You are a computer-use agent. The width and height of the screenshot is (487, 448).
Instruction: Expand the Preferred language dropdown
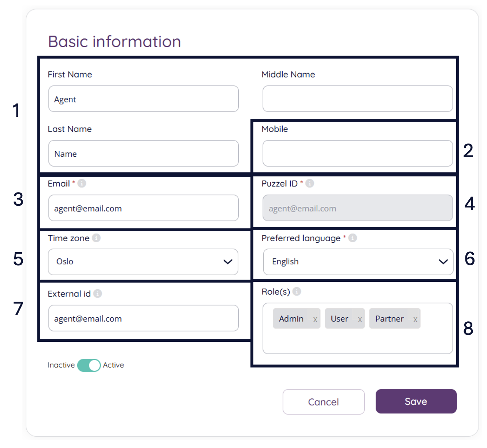click(358, 262)
